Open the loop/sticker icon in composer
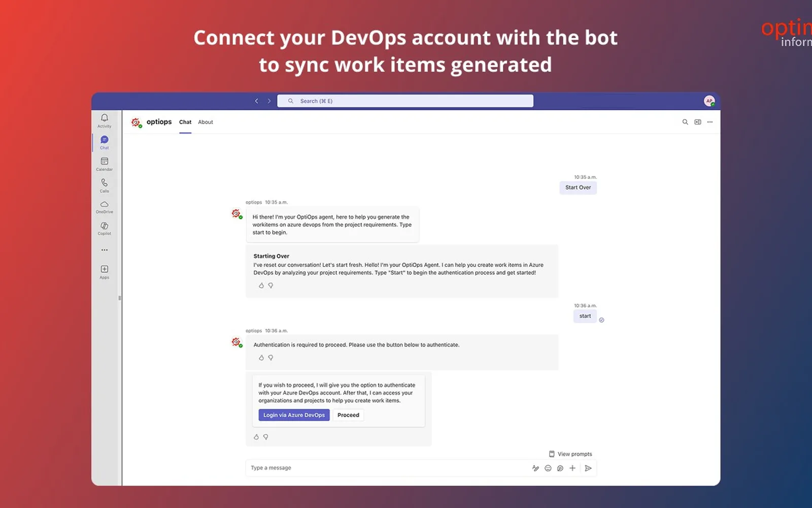812x508 pixels. point(560,468)
